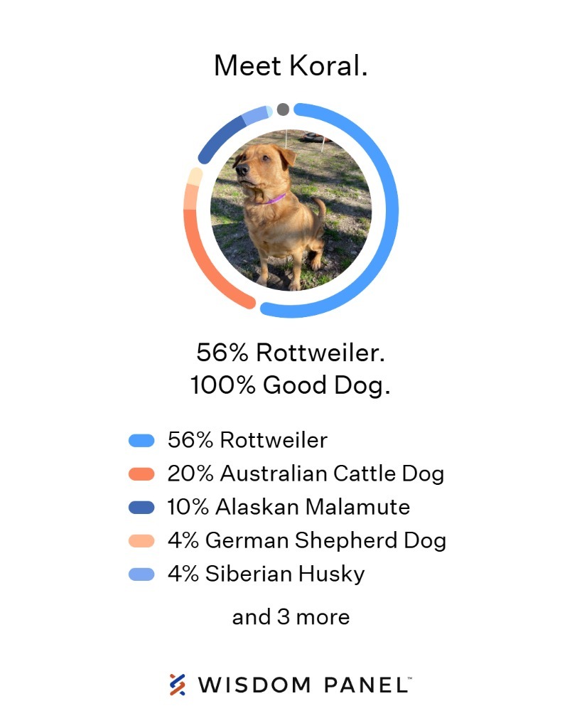The image size is (582, 728).
Task: Select the '4% Siberian Husky' label
Action: click(266, 574)
